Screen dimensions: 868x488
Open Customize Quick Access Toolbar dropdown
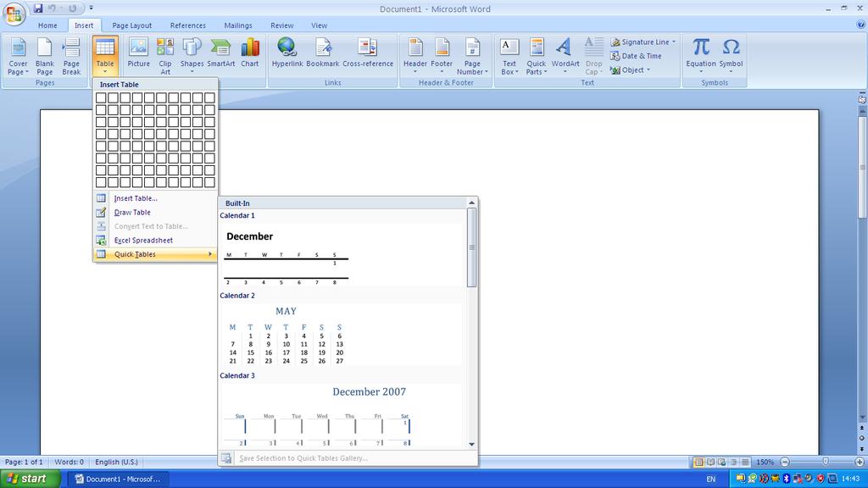click(x=91, y=8)
